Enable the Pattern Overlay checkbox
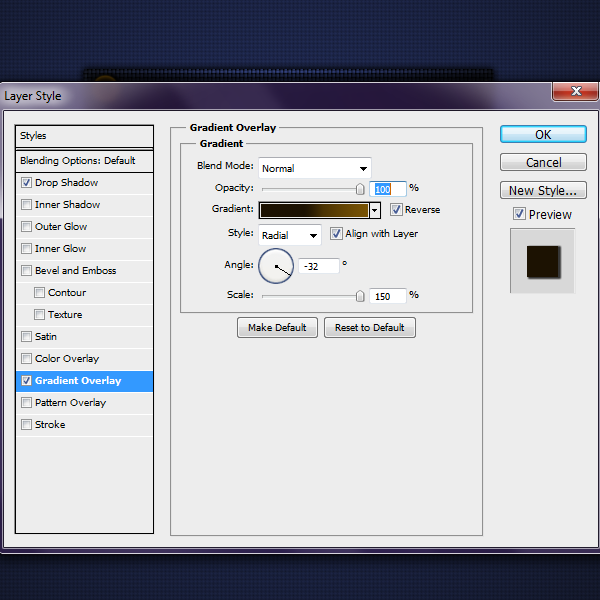The height and width of the screenshot is (600, 600). click(x=26, y=403)
